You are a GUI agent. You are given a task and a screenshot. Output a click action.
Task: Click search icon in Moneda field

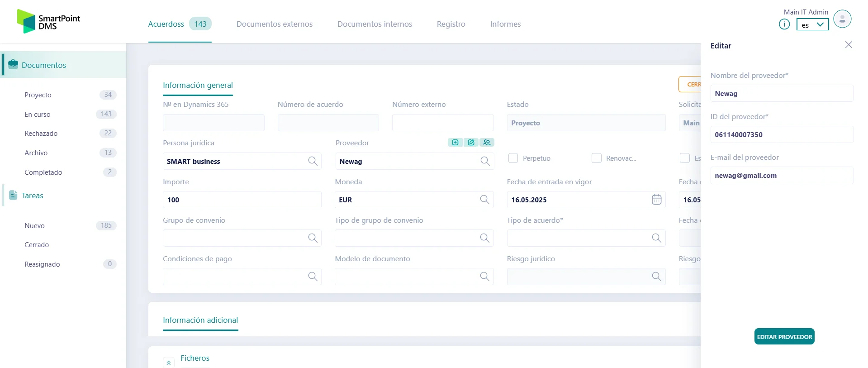click(x=484, y=200)
